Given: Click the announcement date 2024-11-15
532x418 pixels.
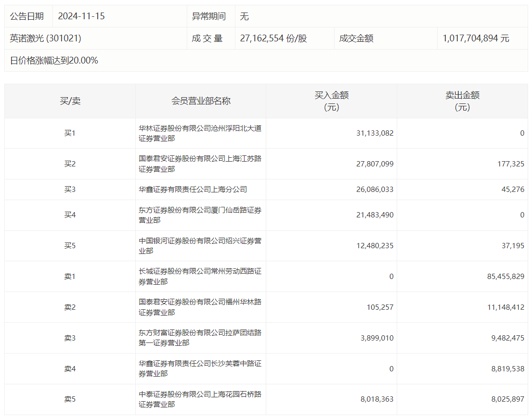Looking at the screenshot, I should (x=81, y=16).
